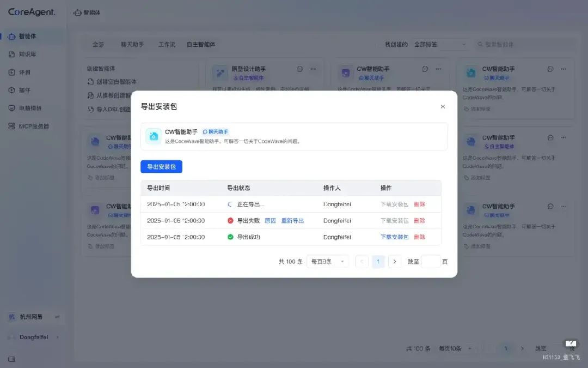
Task: Open the 全部标签 dropdown
Action: click(x=440, y=44)
